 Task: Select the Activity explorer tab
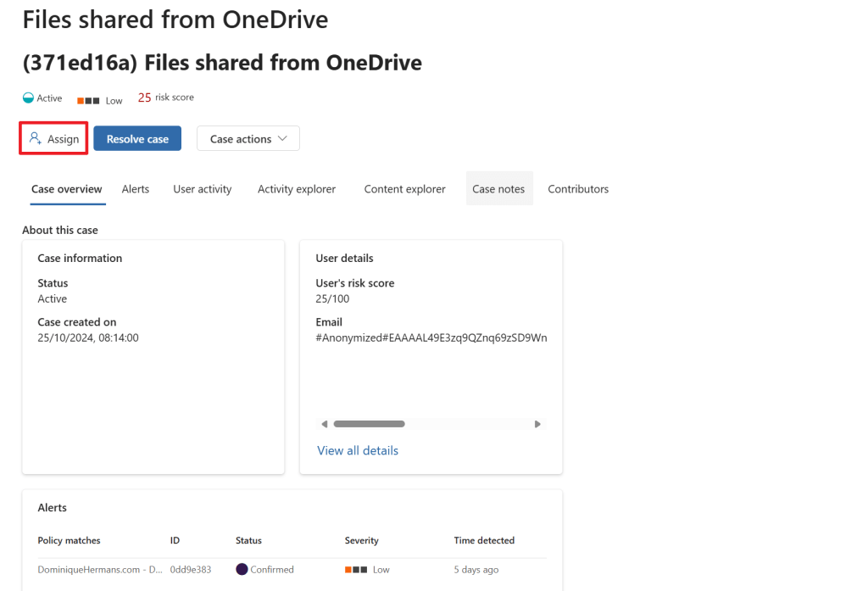pos(297,189)
